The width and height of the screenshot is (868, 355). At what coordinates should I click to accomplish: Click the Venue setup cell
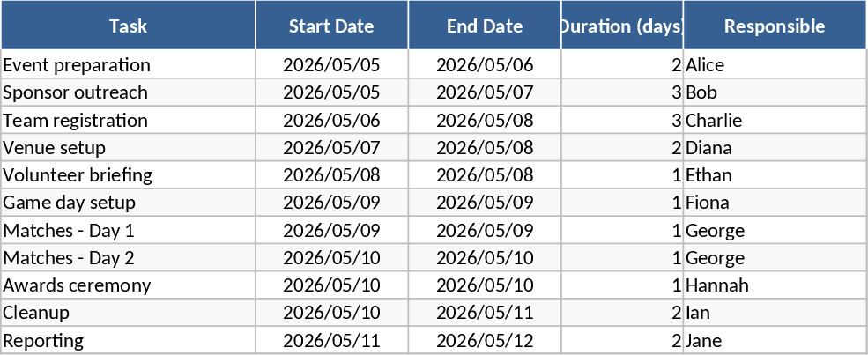[x=55, y=148]
